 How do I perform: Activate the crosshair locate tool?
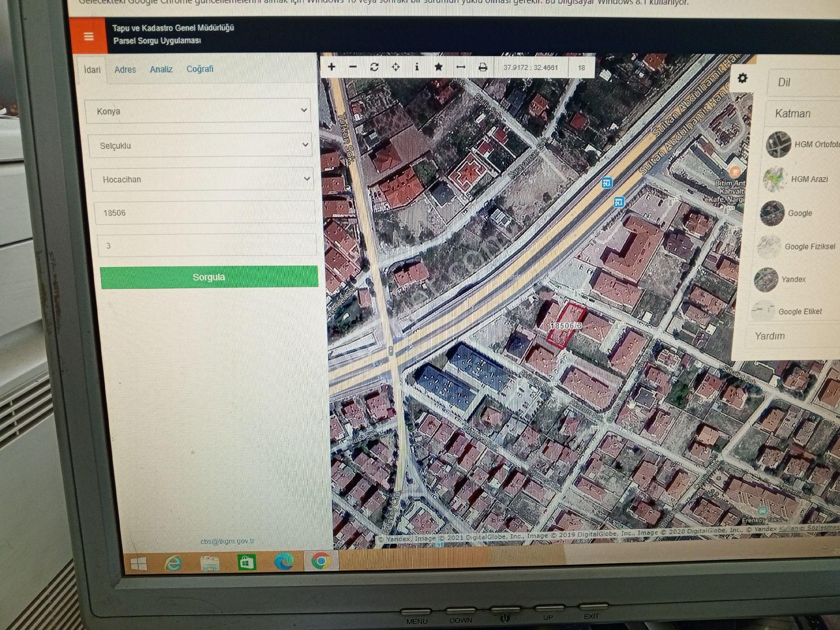tap(395, 67)
